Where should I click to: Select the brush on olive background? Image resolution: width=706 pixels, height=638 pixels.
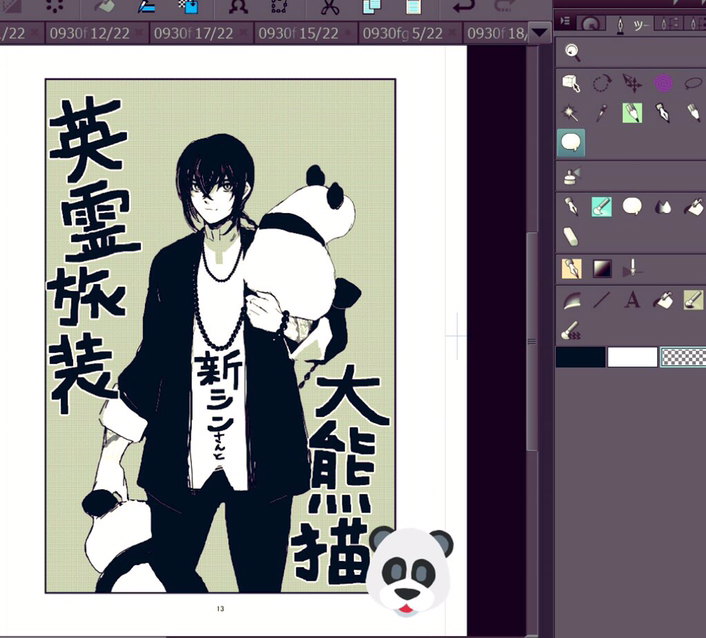(x=693, y=300)
